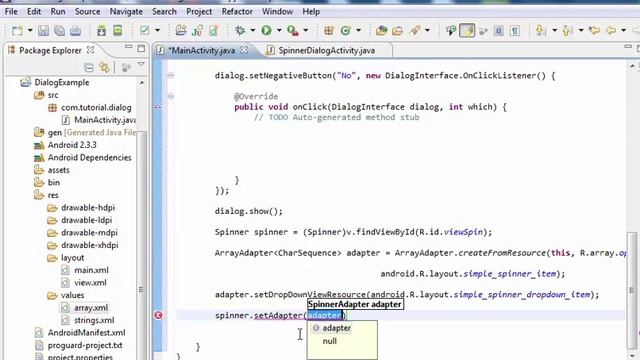Open the Refactor menu
Viewport: 640px width, 360px height.
pyautogui.click(x=237, y=11)
